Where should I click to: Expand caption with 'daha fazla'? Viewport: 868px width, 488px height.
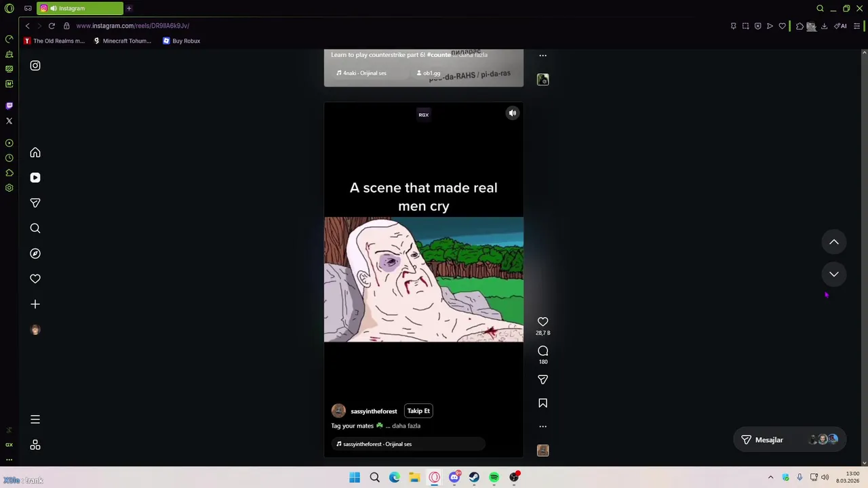pos(406,426)
